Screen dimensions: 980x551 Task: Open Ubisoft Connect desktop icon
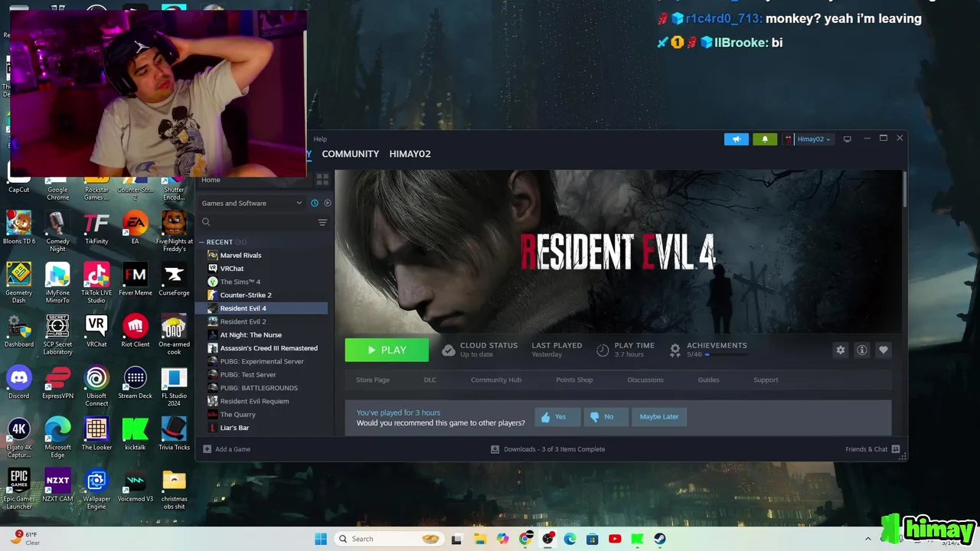tap(96, 387)
